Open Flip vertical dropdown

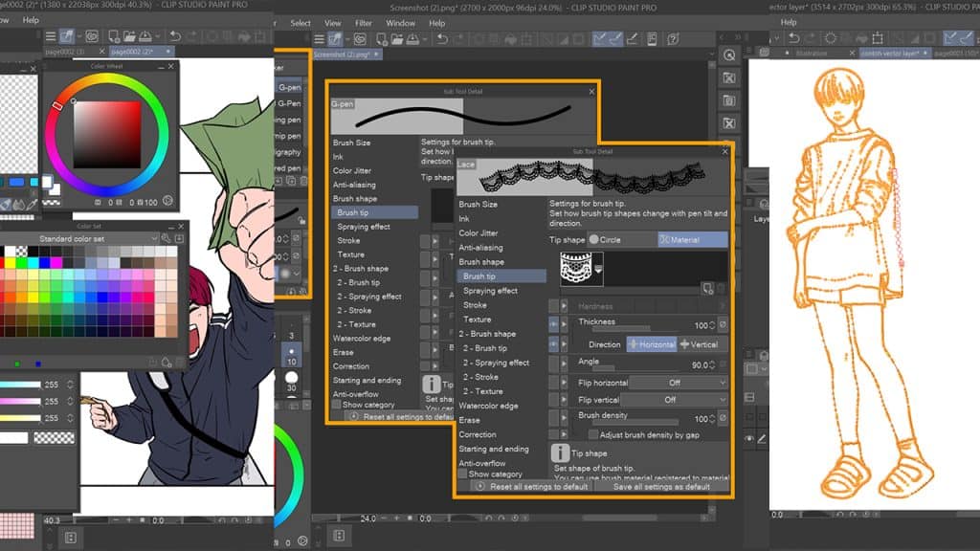tap(675, 400)
